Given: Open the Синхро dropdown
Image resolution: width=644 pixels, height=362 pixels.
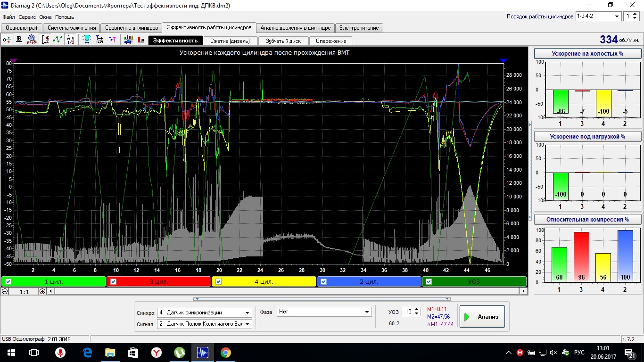Looking at the screenshot, I should pos(204,313).
